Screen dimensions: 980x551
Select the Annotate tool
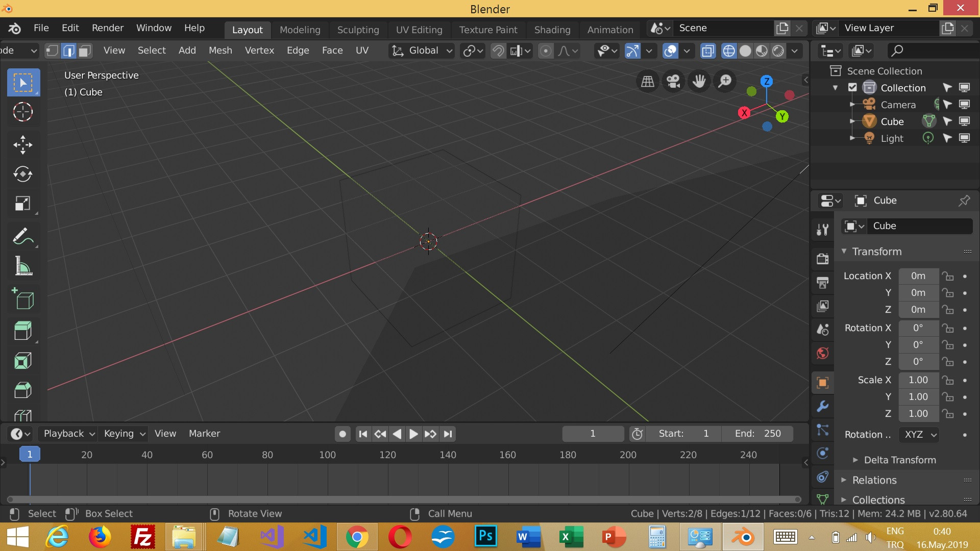point(22,236)
